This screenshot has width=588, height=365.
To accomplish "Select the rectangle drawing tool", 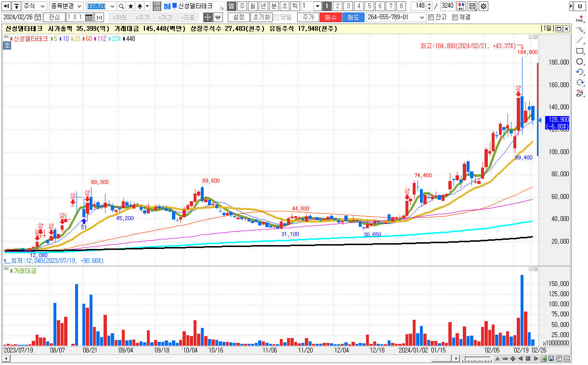I will click(x=580, y=51).
